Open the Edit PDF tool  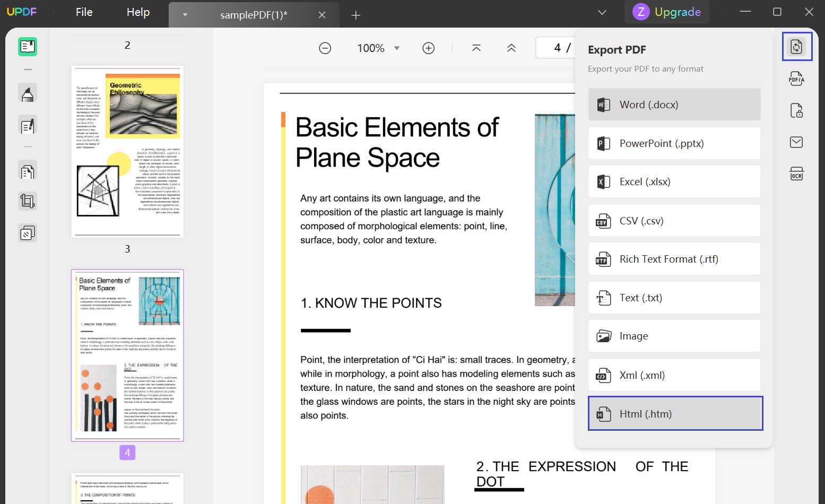[28, 126]
